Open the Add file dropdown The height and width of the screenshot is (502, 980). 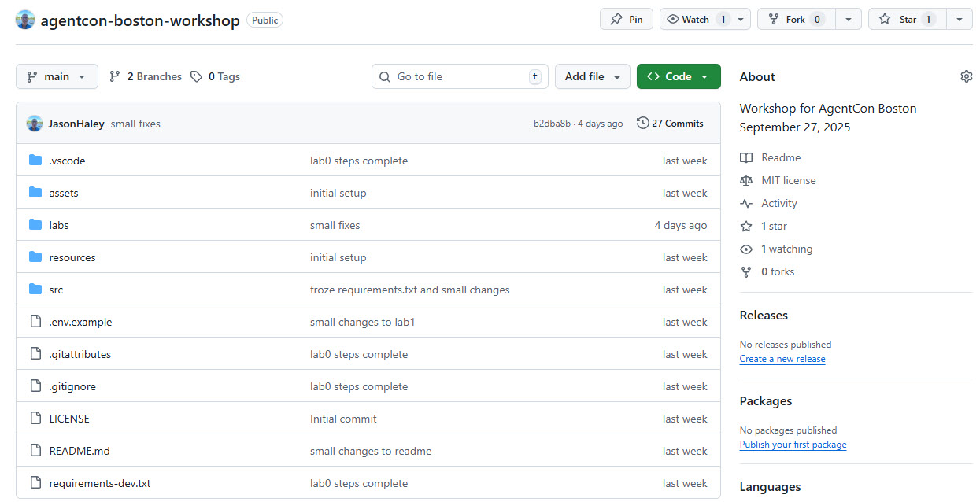[592, 76]
